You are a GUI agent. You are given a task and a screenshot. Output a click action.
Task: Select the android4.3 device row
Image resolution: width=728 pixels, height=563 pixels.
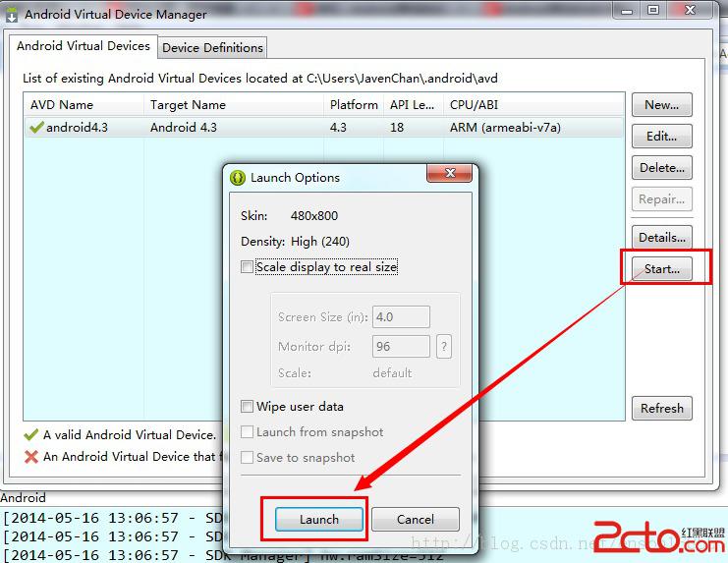click(x=324, y=127)
